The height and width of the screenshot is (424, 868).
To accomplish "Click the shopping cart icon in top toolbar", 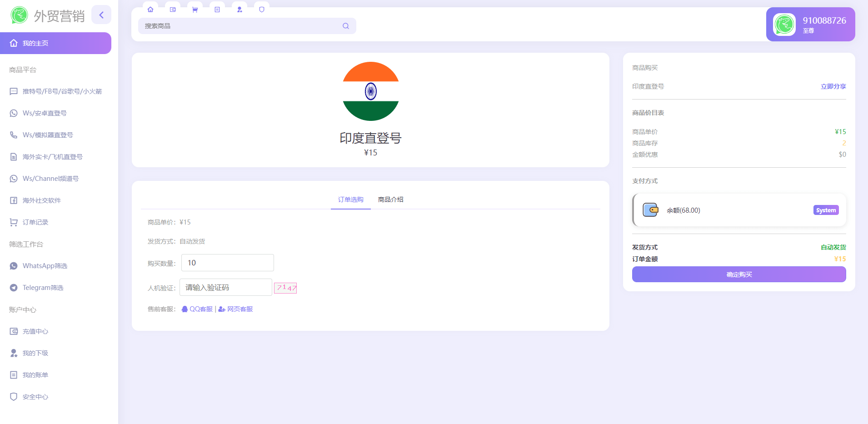I will [195, 10].
